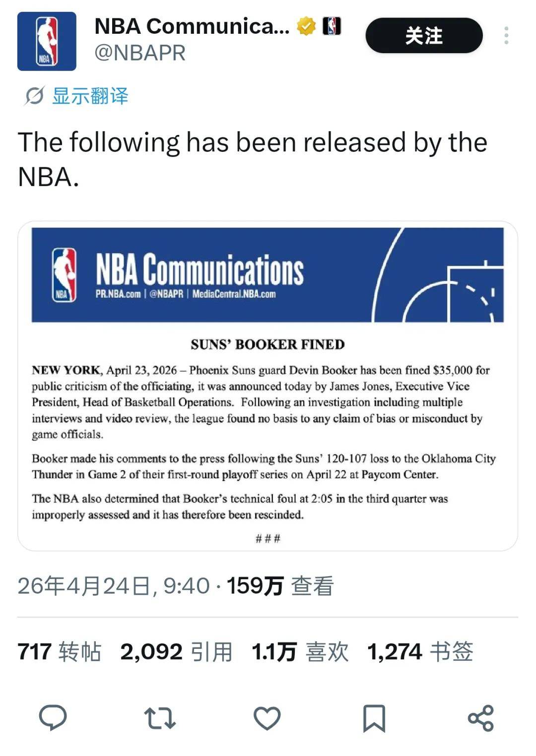Tap the NBA affiliation badge icon
The width and height of the screenshot is (536, 756).
point(332,26)
